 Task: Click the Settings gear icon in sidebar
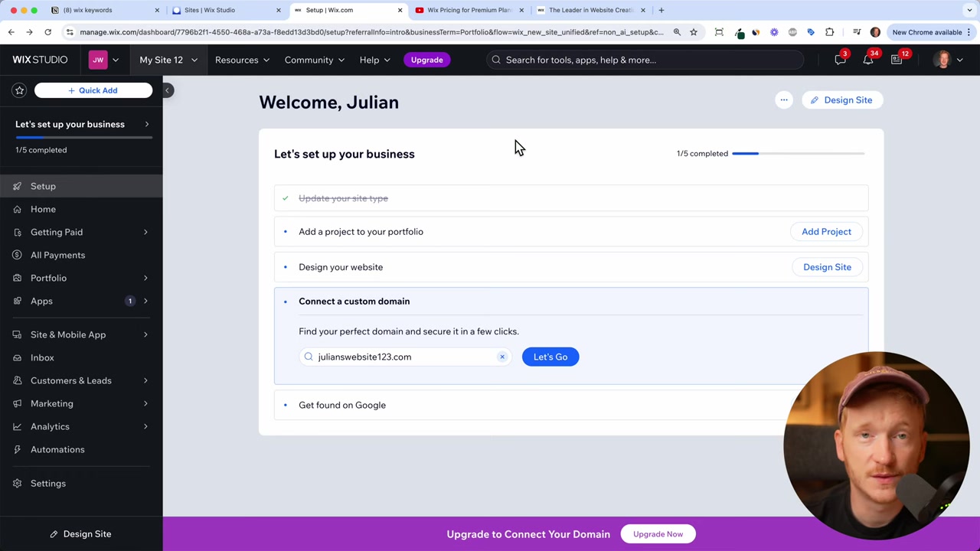17,483
